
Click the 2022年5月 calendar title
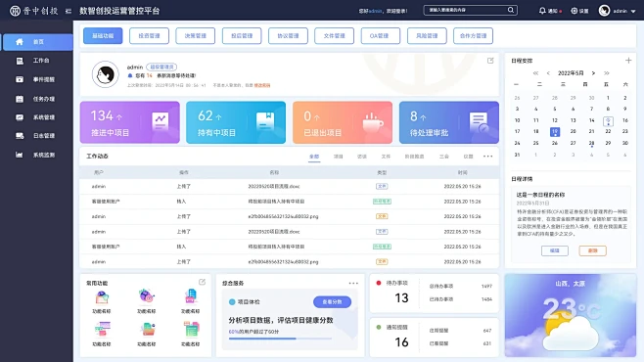click(571, 73)
